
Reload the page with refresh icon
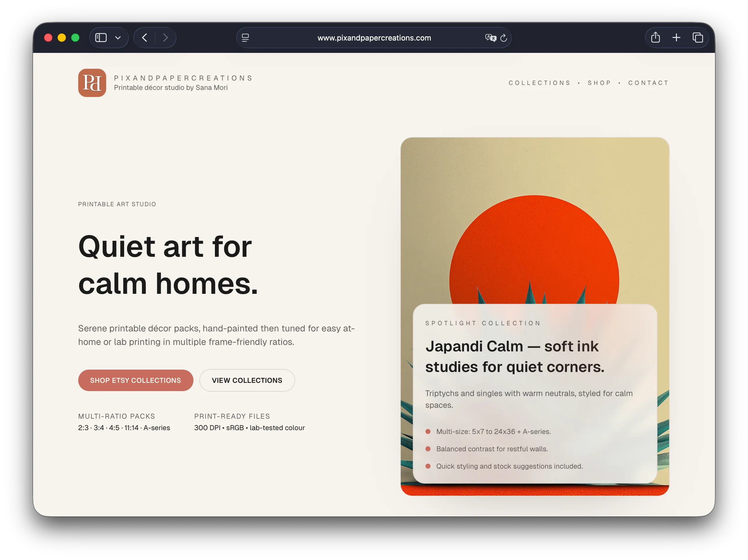pos(503,38)
